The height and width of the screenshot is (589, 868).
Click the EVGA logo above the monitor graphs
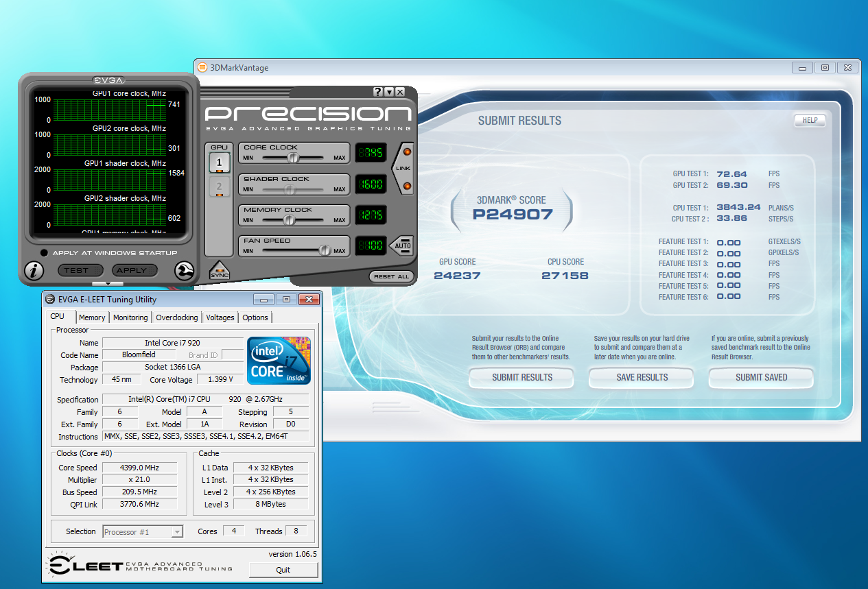point(108,80)
